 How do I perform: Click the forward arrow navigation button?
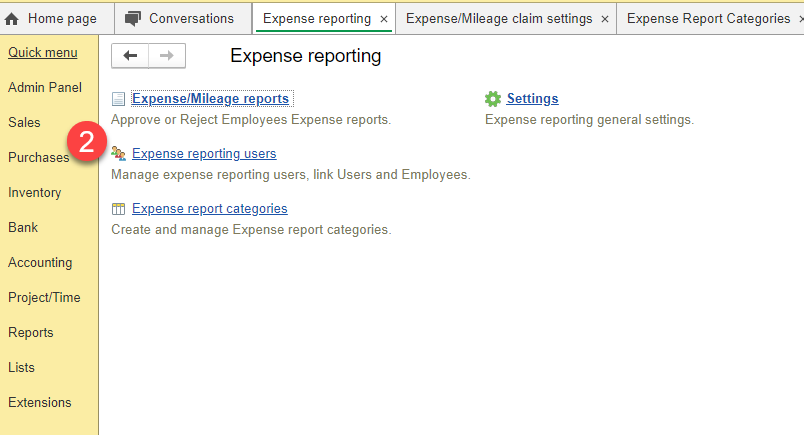point(167,55)
